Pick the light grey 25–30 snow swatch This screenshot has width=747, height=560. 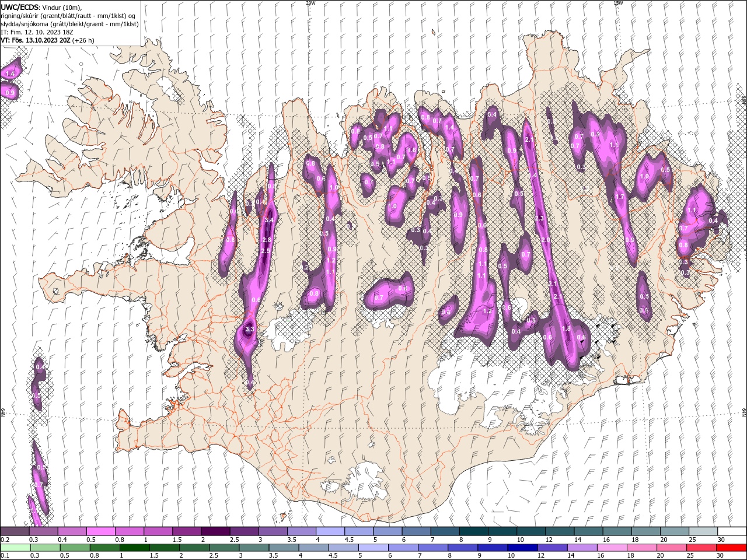(703, 531)
